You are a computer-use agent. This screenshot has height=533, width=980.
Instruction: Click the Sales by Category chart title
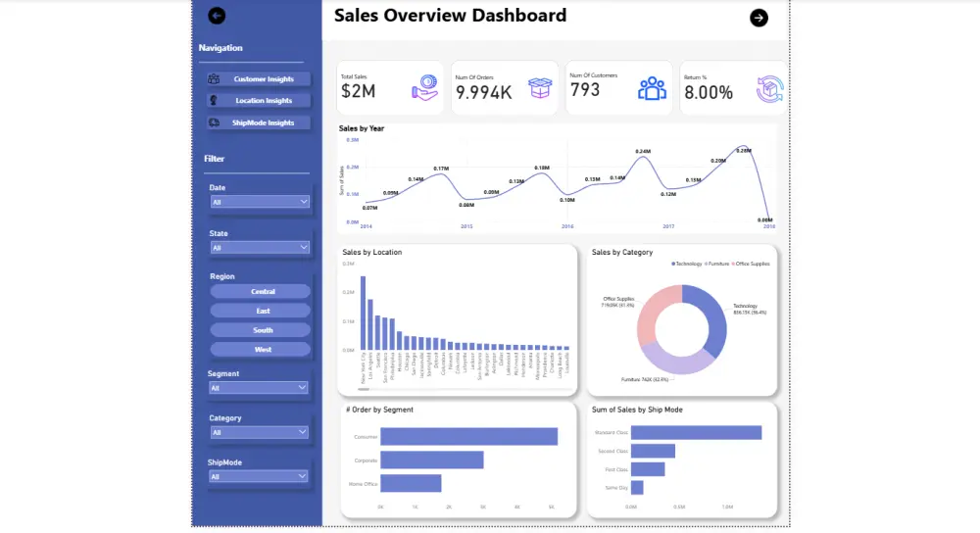pyautogui.click(x=622, y=253)
